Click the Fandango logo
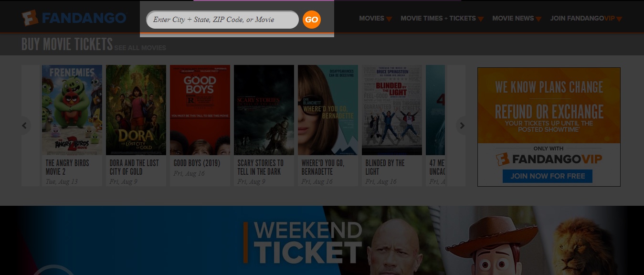644x275 pixels. (74, 19)
